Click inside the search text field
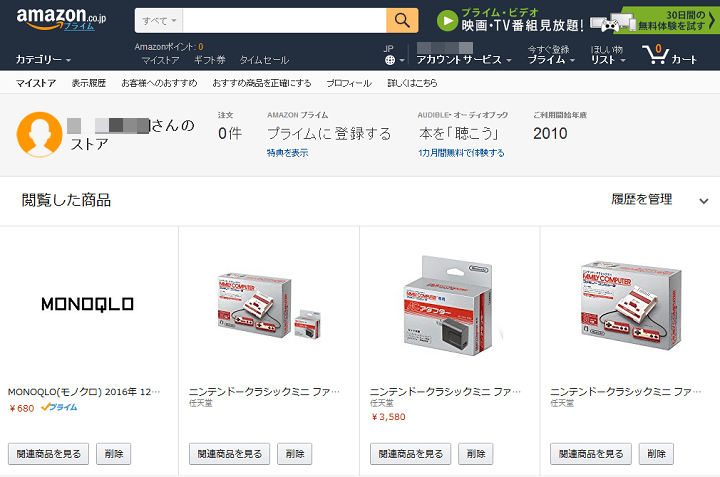Screen dimensions: 720x477 [x=285, y=21]
